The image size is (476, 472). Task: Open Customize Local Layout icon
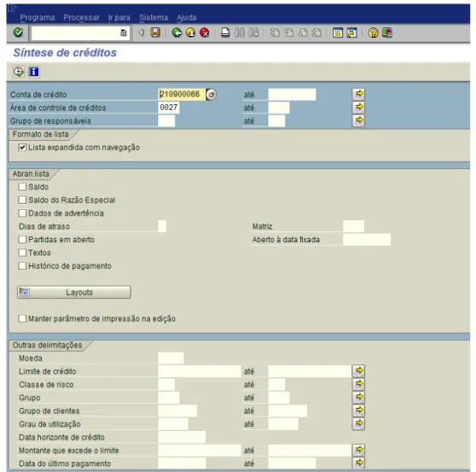(387, 32)
